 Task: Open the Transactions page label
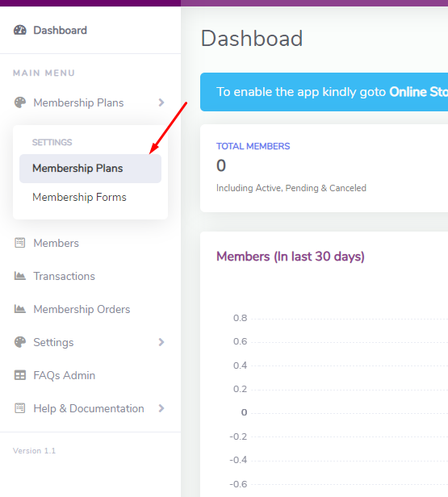point(64,276)
